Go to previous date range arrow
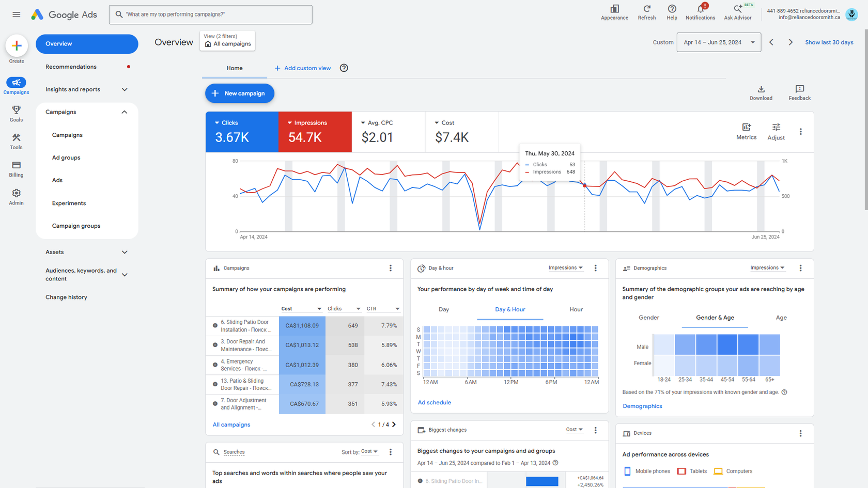868x488 pixels. pos(771,42)
